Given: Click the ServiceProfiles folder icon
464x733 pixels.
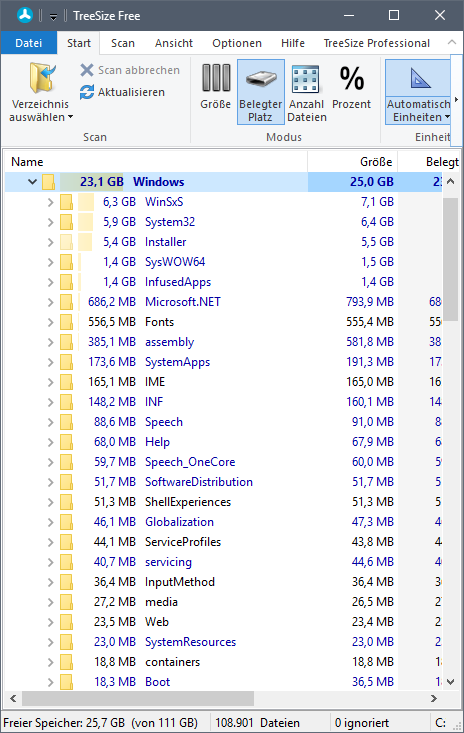Looking at the screenshot, I should (x=66, y=542).
